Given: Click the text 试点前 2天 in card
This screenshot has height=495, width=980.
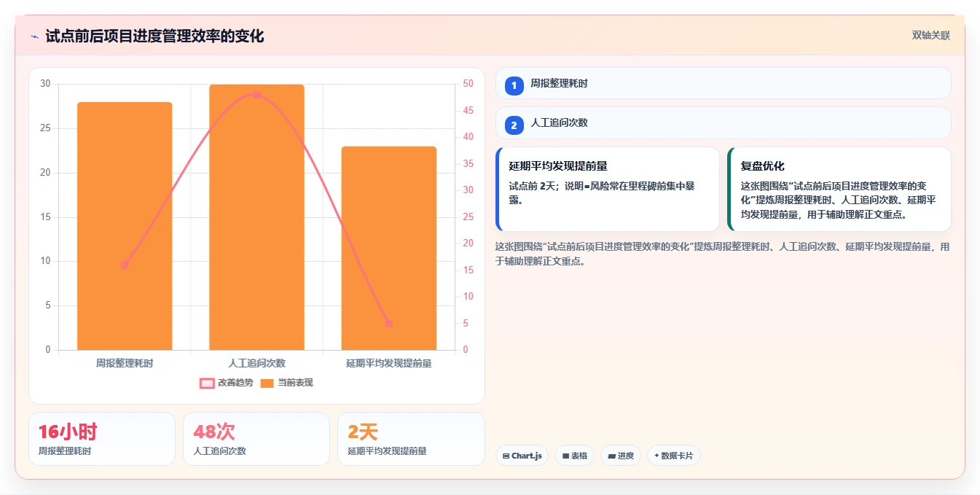Looking at the screenshot, I should click(532, 186).
